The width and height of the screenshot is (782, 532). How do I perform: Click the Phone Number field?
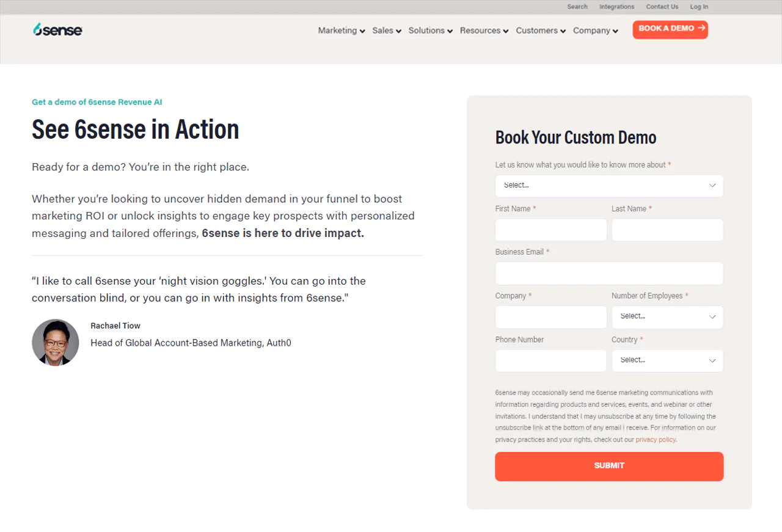[550, 361]
